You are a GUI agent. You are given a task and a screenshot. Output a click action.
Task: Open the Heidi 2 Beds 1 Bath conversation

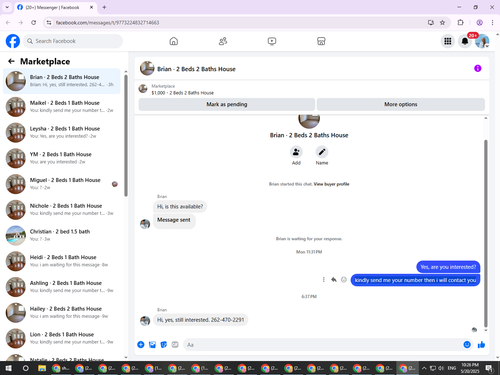tap(62, 261)
